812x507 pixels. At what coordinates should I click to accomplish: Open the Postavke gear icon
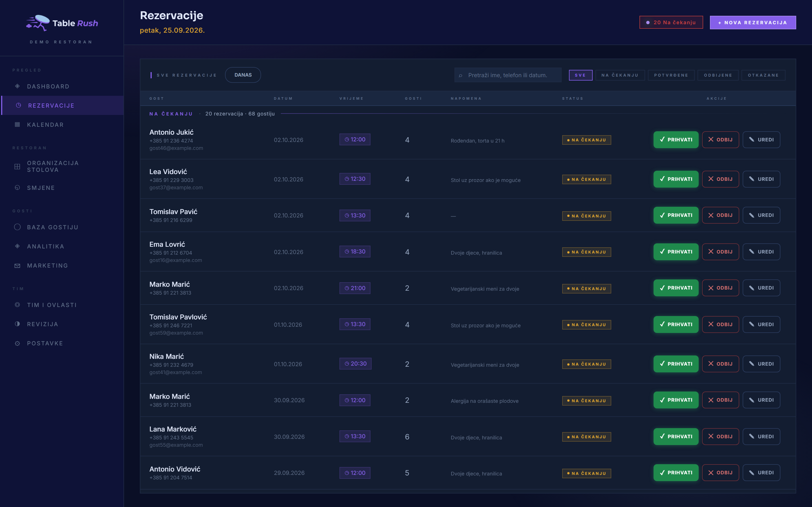[x=17, y=343]
